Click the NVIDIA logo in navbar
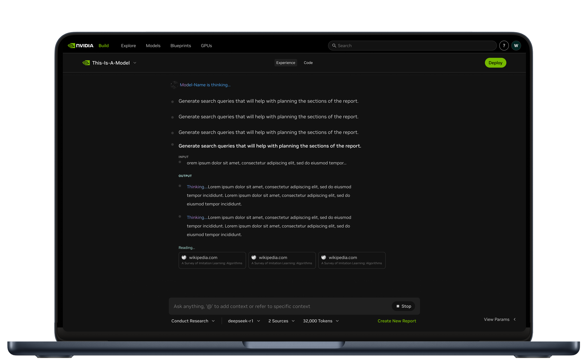This screenshot has height=364, width=588. 80,46
